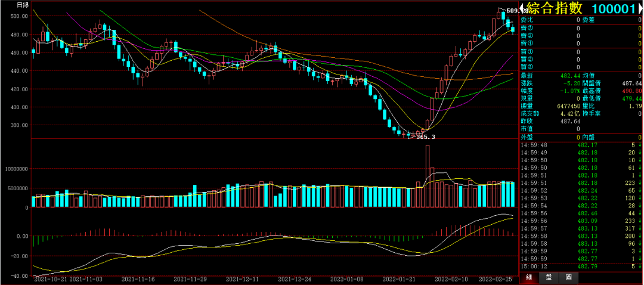Select the tick row with volume 96

click(x=581, y=243)
